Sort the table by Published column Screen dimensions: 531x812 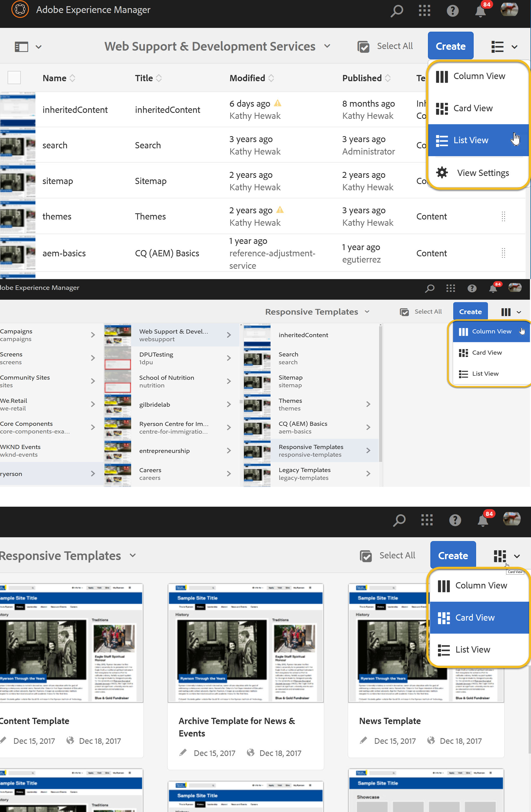point(366,78)
